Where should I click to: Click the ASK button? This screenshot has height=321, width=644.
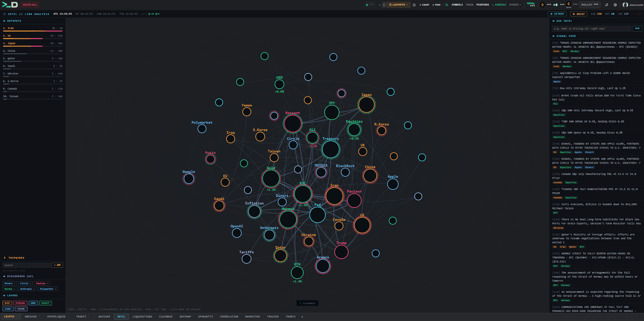click(x=637, y=28)
